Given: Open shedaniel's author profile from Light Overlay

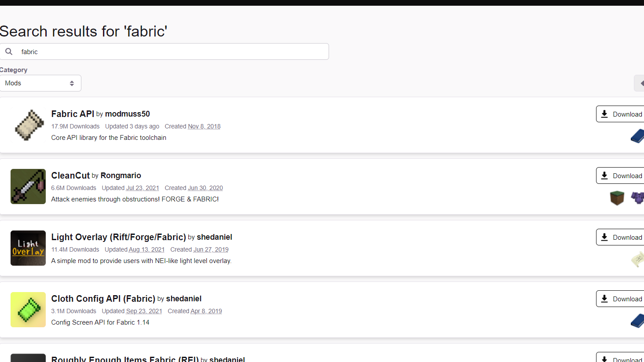Looking at the screenshot, I should tap(214, 237).
